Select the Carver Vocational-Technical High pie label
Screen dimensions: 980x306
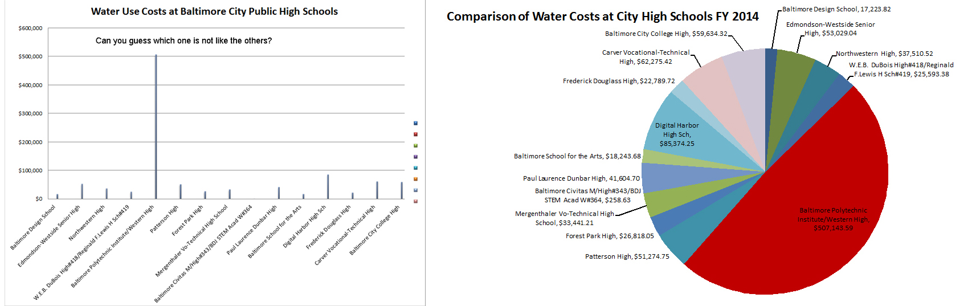tap(646, 57)
